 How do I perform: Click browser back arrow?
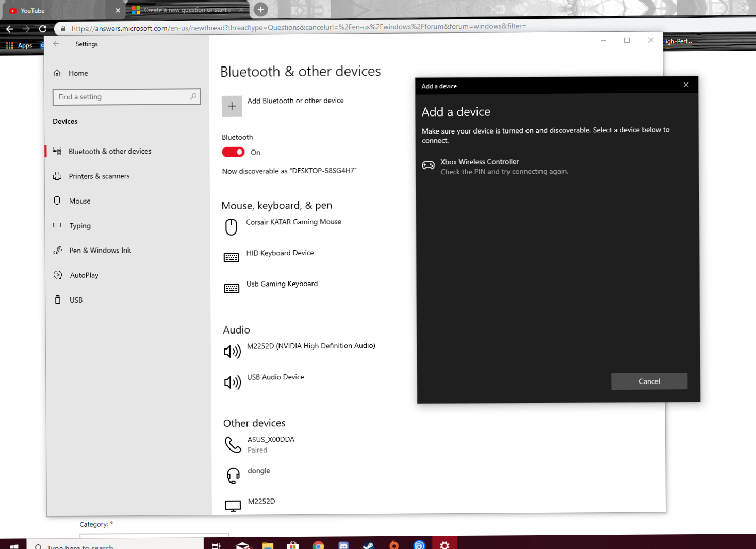point(10,29)
